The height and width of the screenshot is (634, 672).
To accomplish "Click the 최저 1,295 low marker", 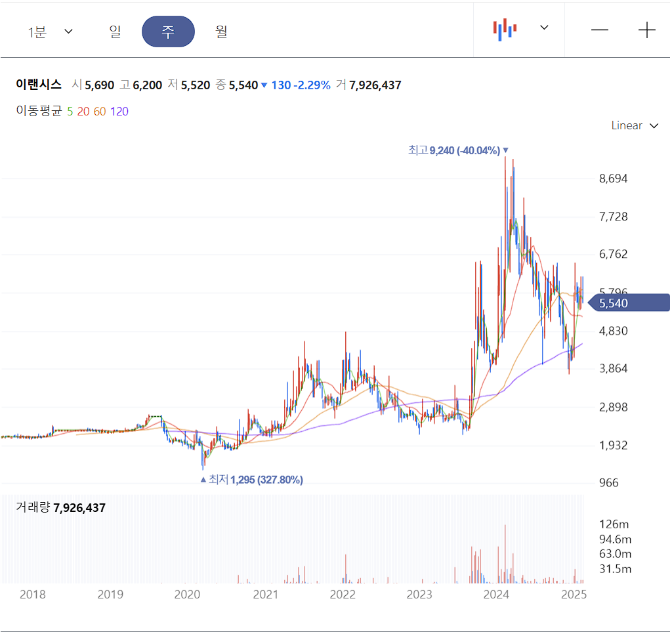I will 251,480.
